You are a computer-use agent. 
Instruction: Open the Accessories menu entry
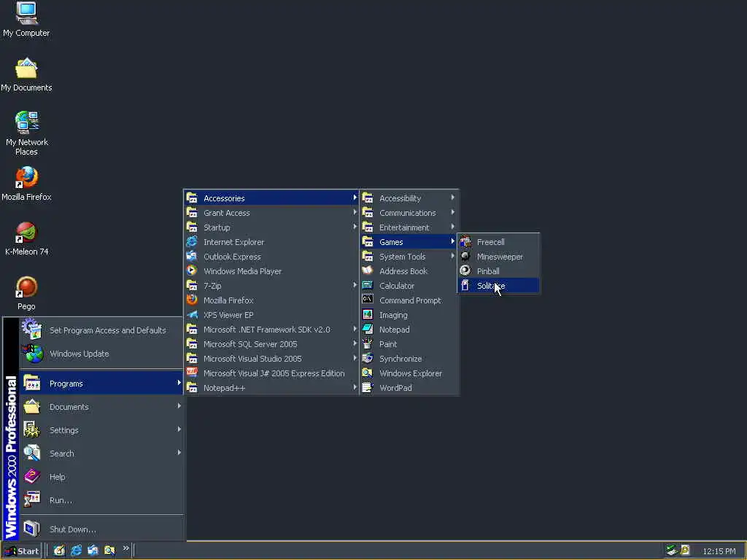(x=271, y=198)
